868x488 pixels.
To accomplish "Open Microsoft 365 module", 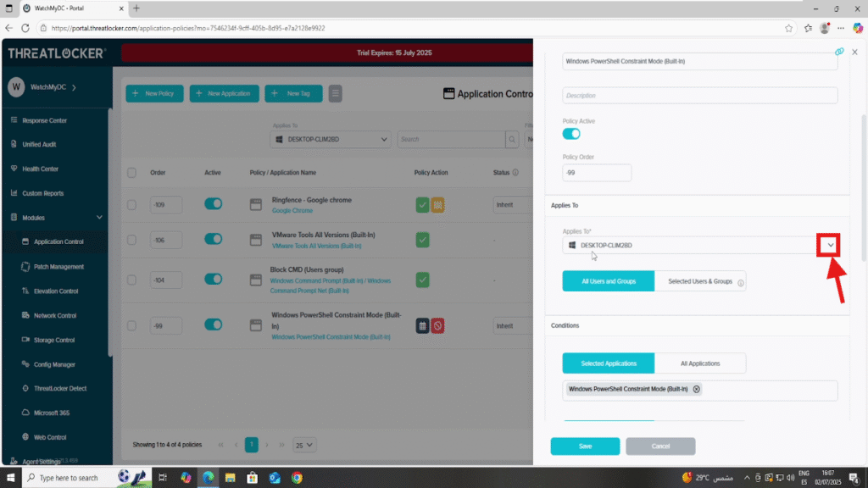I will pos(52,413).
